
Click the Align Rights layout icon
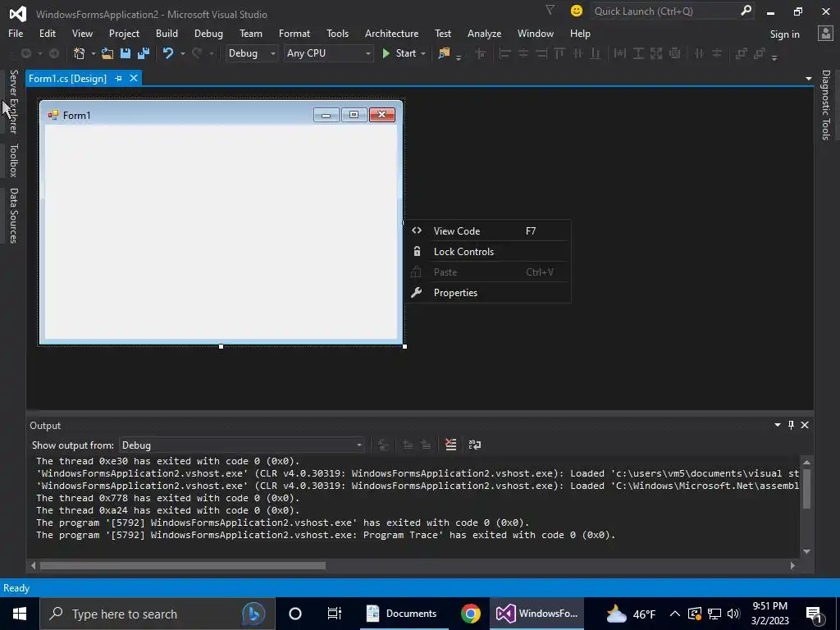tap(541, 53)
